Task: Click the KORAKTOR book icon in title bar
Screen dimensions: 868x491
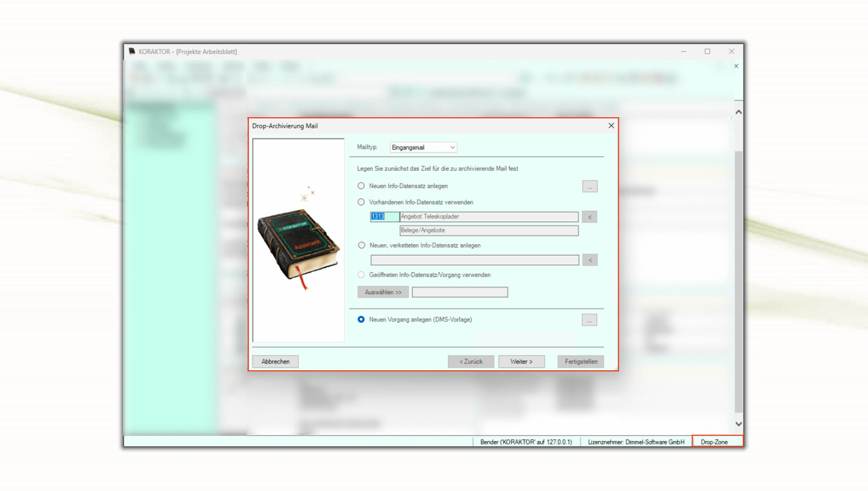Action: (132, 52)
